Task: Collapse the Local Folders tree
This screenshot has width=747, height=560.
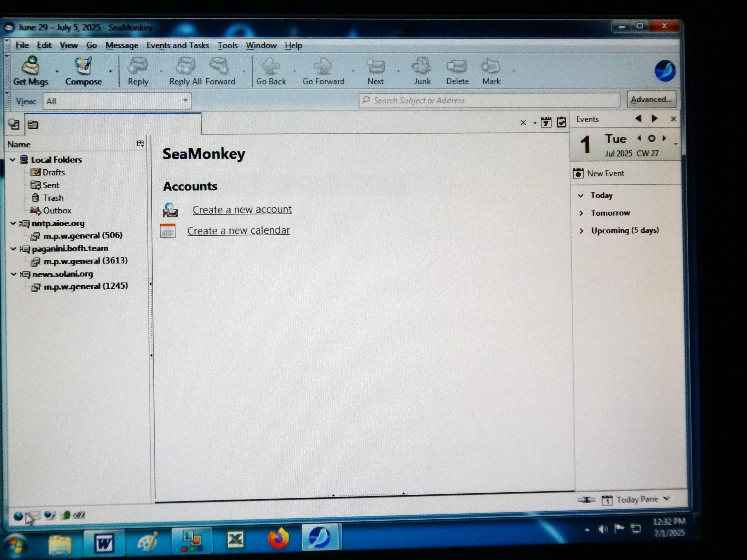Action: coord(12,159)
